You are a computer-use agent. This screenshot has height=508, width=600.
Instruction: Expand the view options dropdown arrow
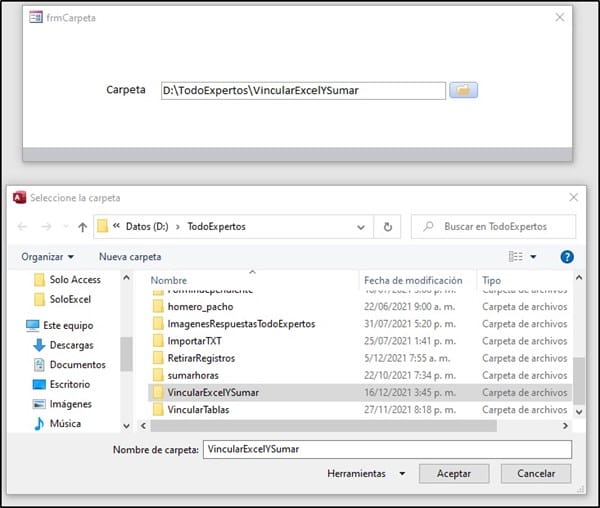pos(533,257)
